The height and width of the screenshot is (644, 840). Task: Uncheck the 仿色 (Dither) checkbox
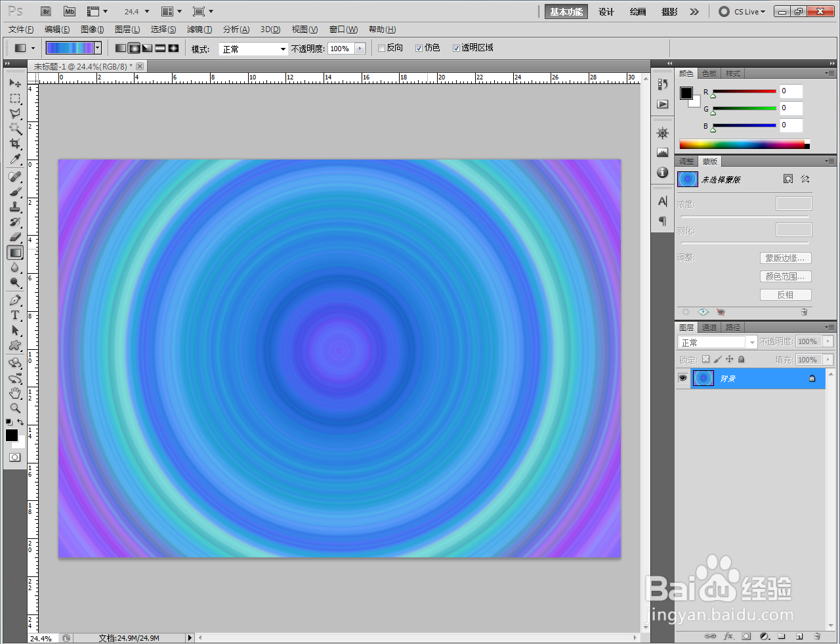pos(419,48)
